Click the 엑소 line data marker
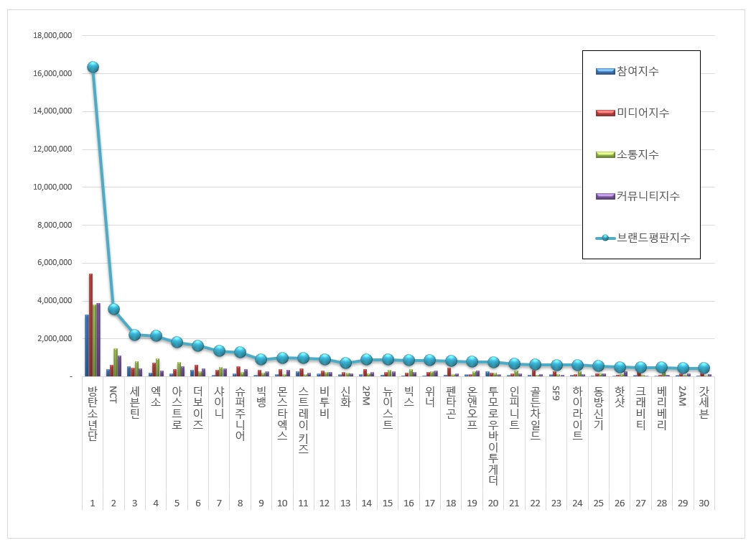This screenshot has height=548, width=756. point(156,335)
